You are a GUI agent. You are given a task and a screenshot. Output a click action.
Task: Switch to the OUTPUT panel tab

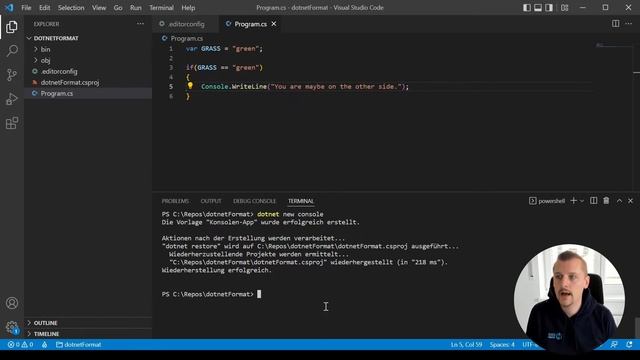pos(211,201)
